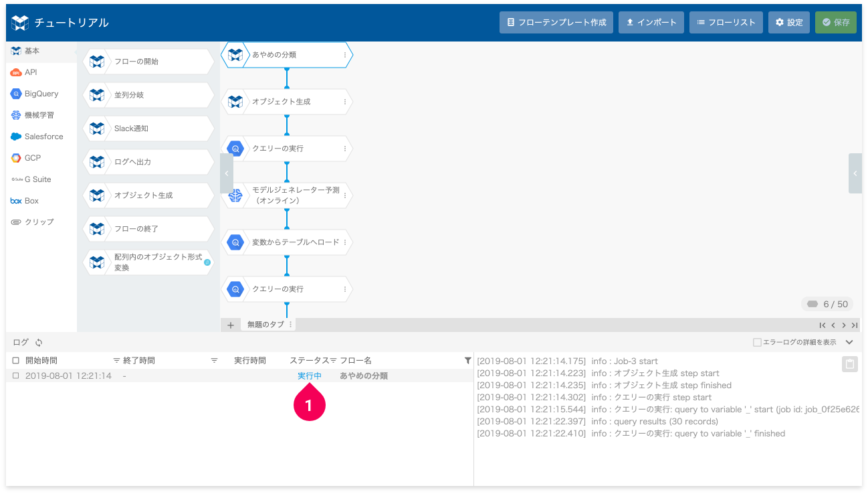Click the Slack通知 block icon

tap(97, 129)
